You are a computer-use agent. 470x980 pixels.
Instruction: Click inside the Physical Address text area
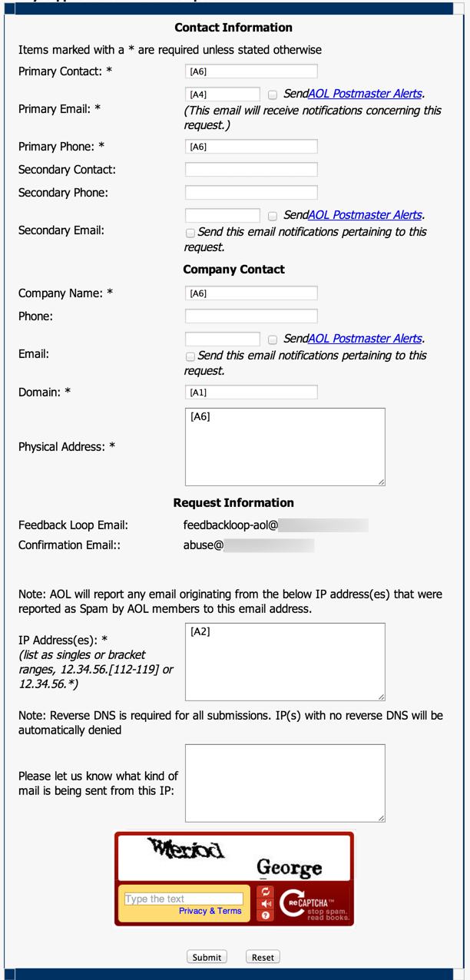point(285,447)
